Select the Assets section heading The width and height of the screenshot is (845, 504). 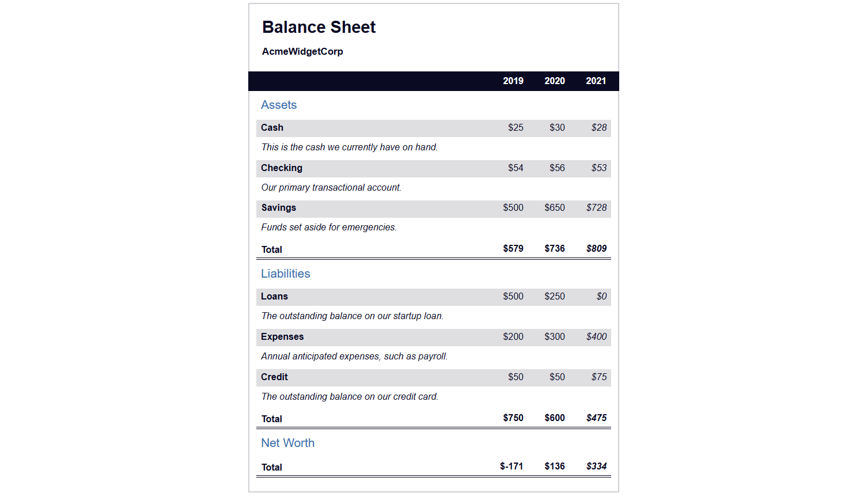click(279, 105)
